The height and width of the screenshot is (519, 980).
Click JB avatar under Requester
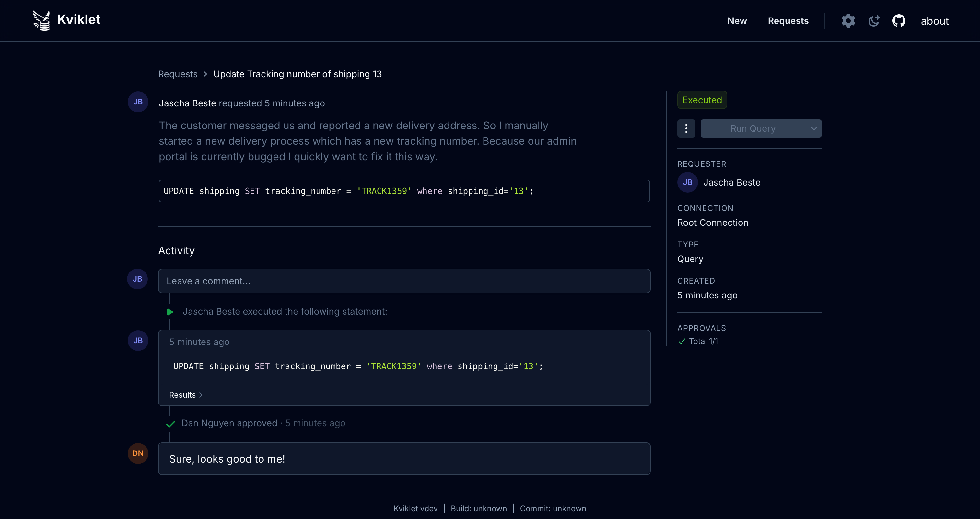(x=687, y=182)
